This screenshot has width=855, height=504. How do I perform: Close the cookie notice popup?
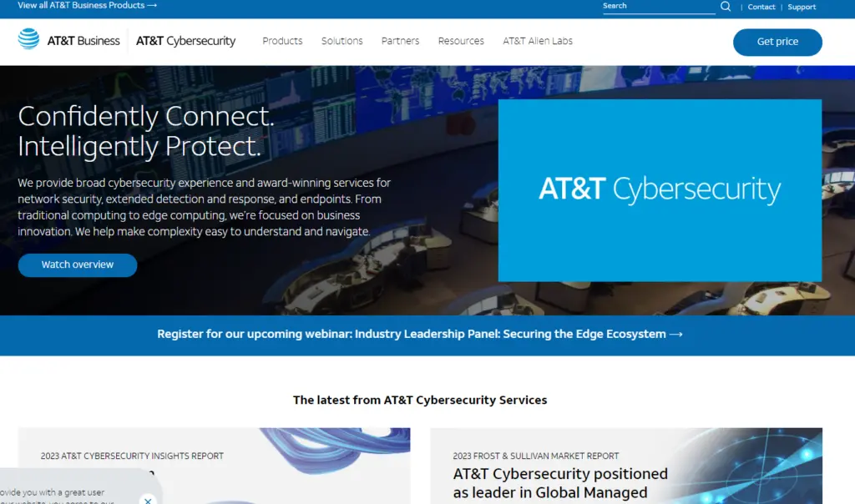(148, 500)
